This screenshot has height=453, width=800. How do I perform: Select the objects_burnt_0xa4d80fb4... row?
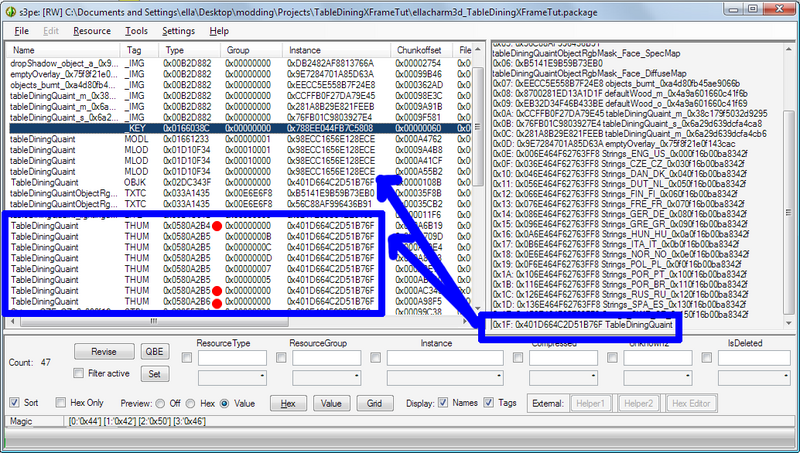click(x=240, y=85)
